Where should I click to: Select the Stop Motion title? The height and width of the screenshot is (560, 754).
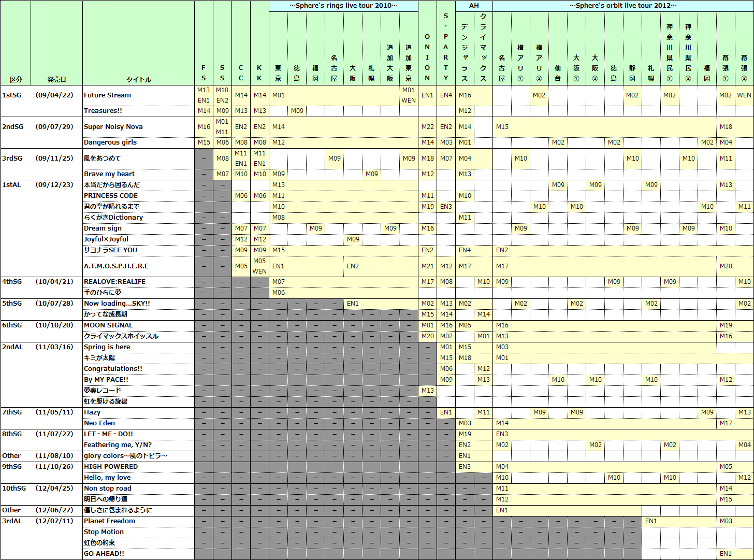pyautogui.click(x=104, y=532)
